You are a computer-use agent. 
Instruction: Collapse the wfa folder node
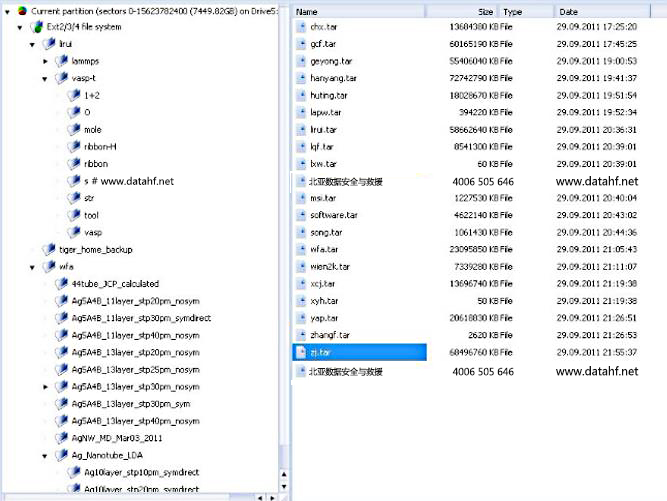click(x=32, y=268)
